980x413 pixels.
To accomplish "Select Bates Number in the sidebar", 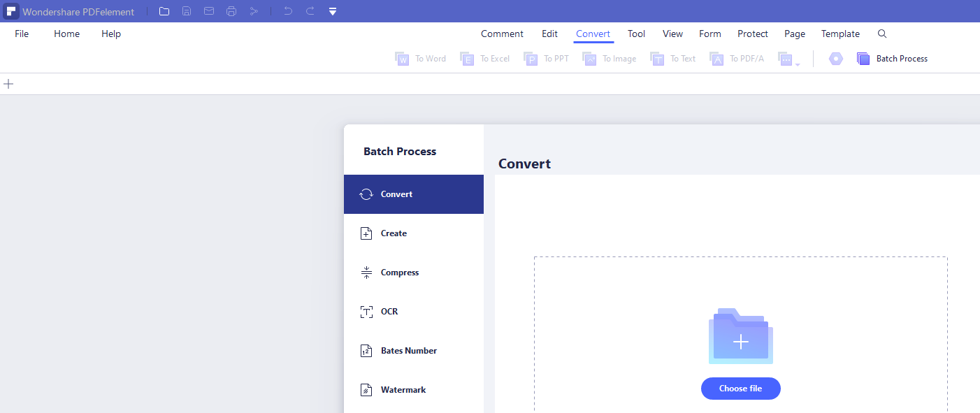I will point(414,351).
